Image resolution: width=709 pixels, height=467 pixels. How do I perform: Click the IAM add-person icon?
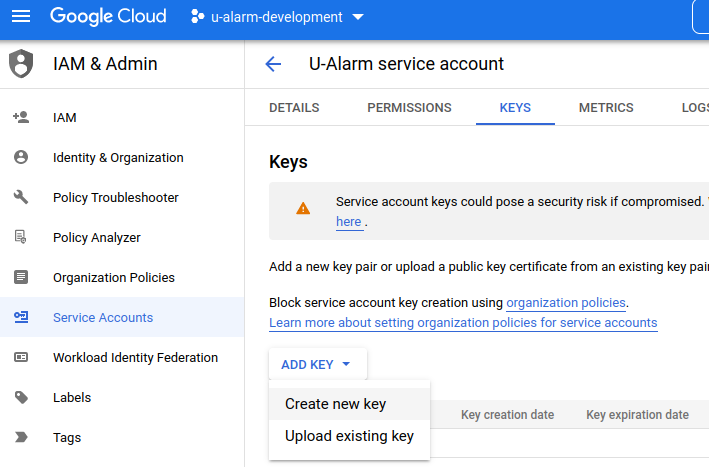(x=21, y=117)
